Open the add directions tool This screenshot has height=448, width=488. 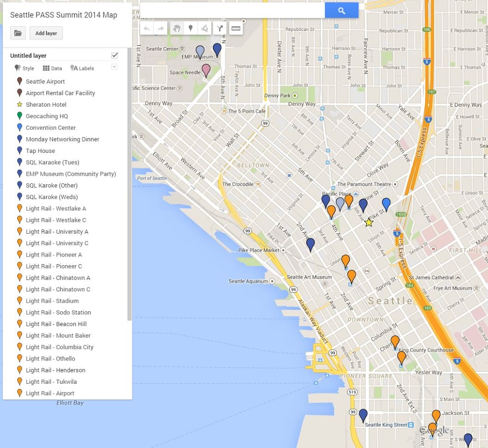220,29
